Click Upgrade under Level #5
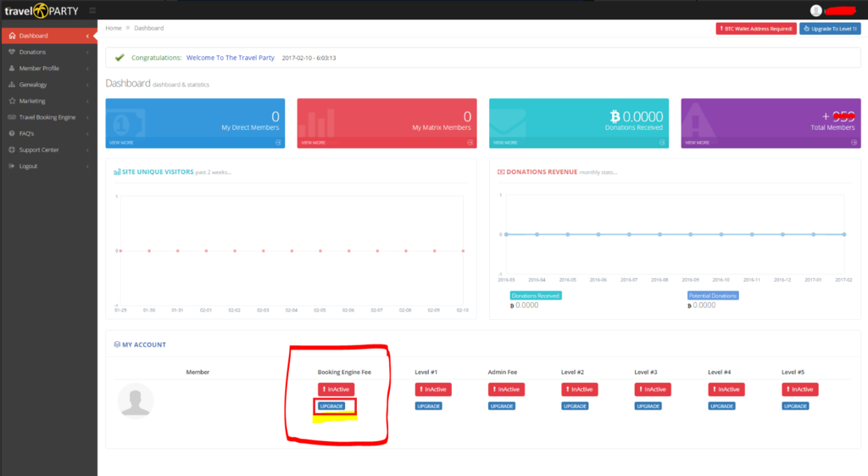Screen dimensions: 868x476 [795, 406]
